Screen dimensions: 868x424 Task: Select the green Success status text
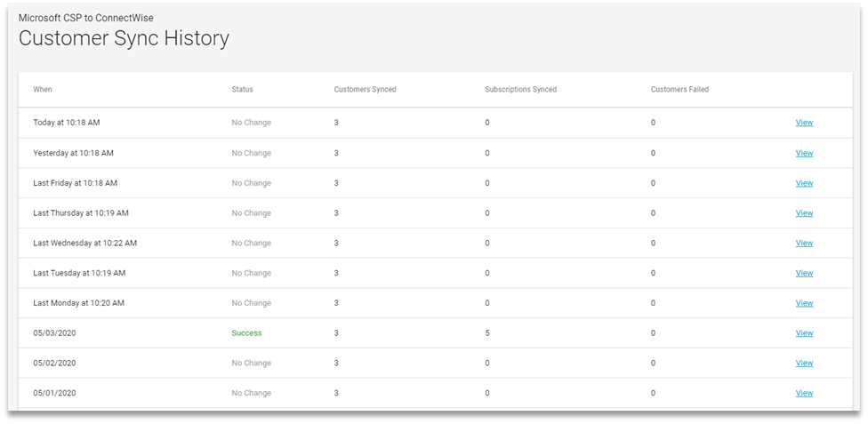tap(246, 332)
